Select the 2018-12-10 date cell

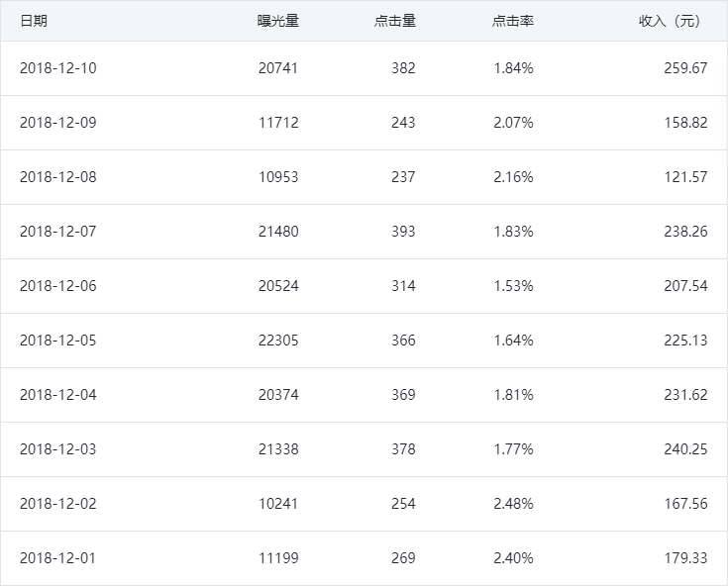click(57, 68)
